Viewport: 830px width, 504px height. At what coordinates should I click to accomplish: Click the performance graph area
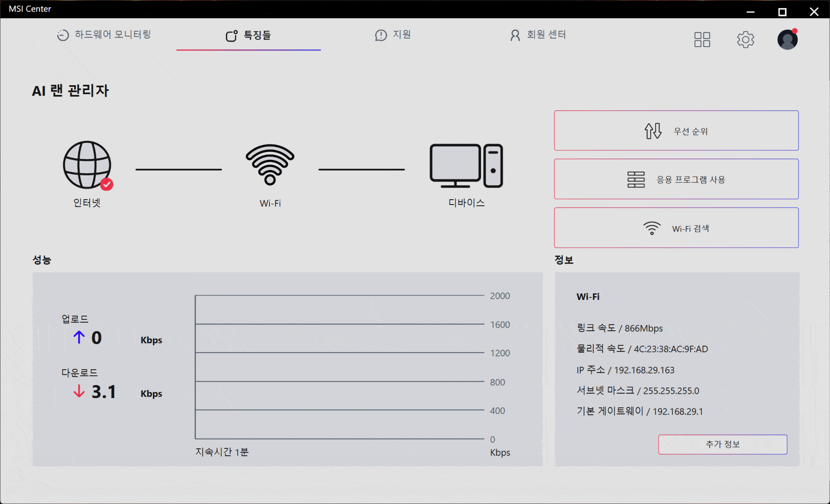coord(339,367)
